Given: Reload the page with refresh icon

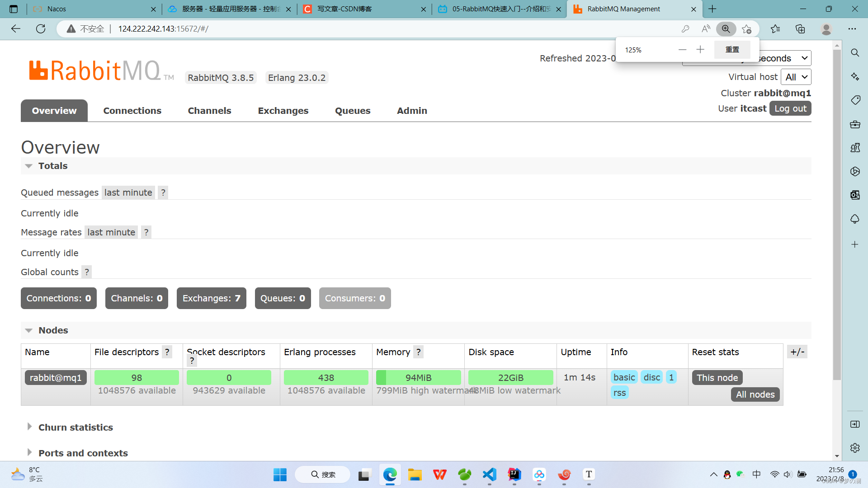Looking at the screenshot, I should tap(41, 29).
